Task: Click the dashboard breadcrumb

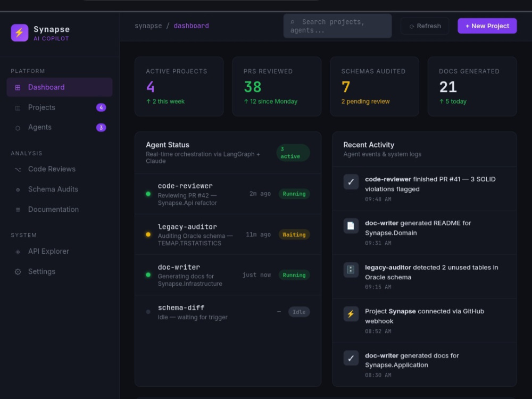Action: (192, 26)
